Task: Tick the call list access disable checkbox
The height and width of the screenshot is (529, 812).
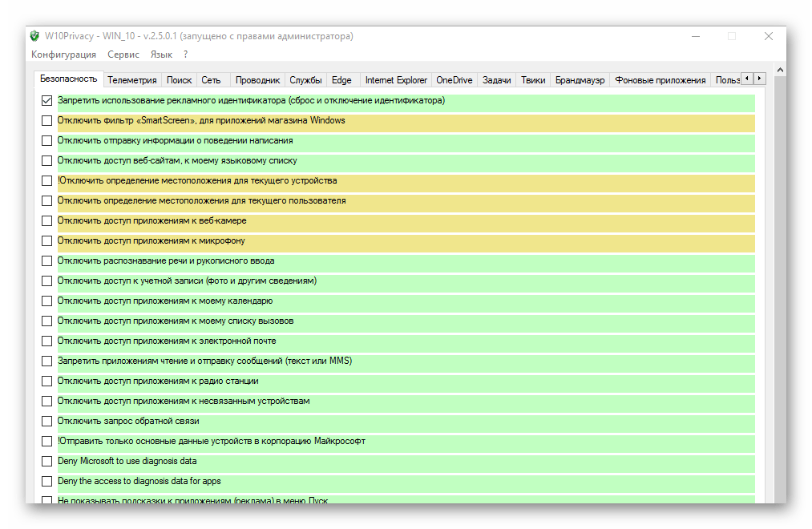Action: tap(47, 321)
